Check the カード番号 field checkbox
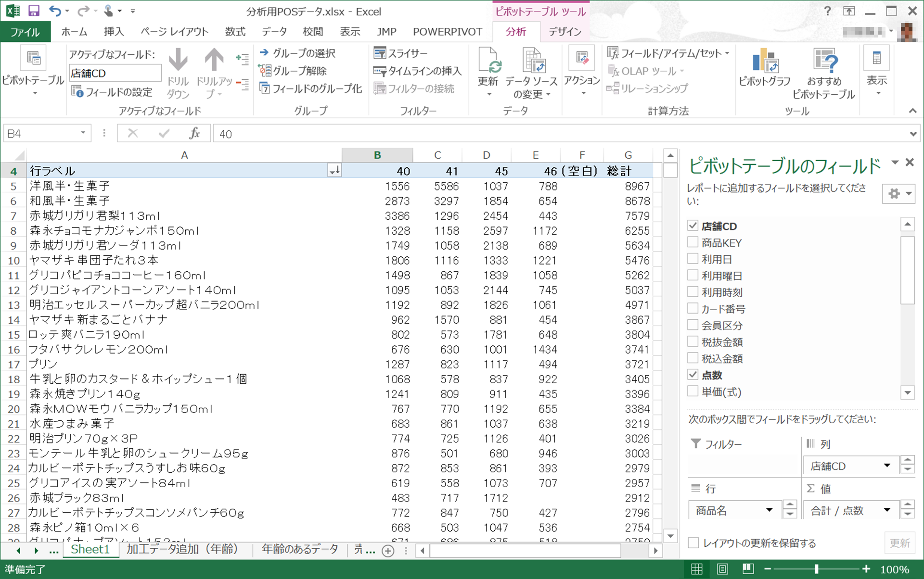The height and width of the screenshot is (579, 924). coord(693,308)
